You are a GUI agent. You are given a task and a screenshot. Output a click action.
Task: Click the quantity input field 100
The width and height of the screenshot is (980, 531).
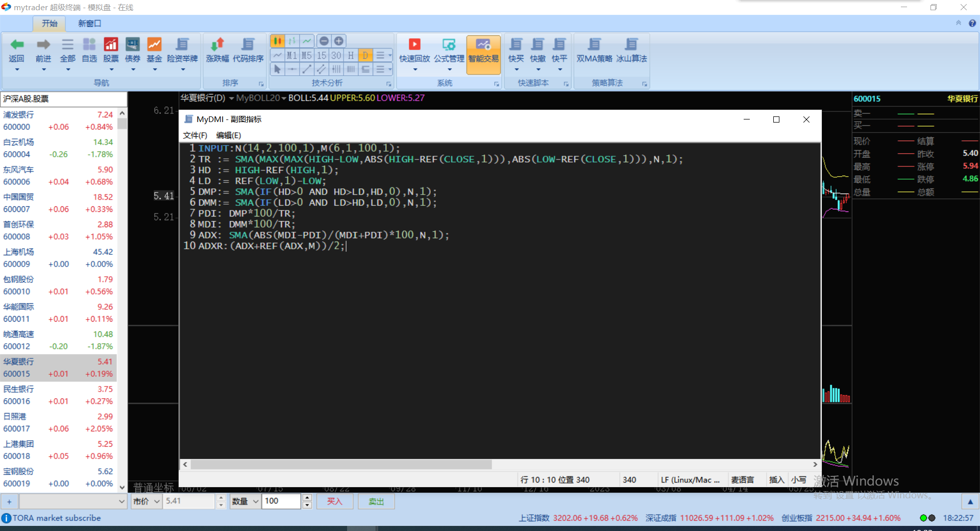click(281, 501)
